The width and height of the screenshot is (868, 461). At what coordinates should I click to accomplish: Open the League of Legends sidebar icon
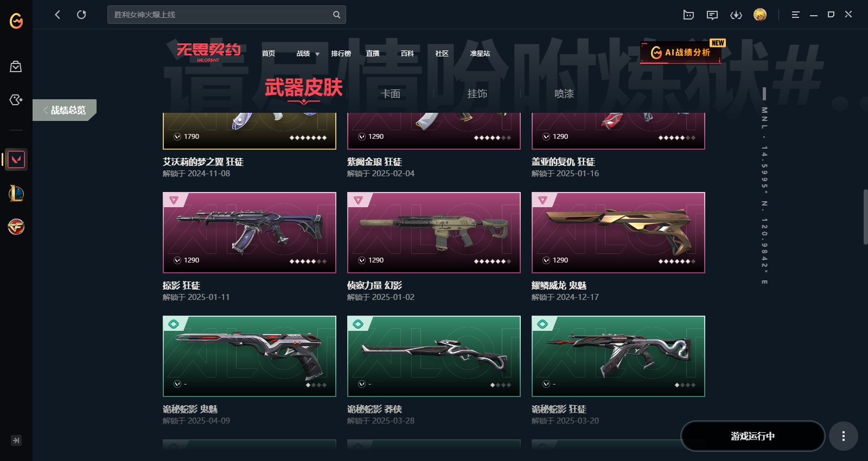click(x=16, y=193)
